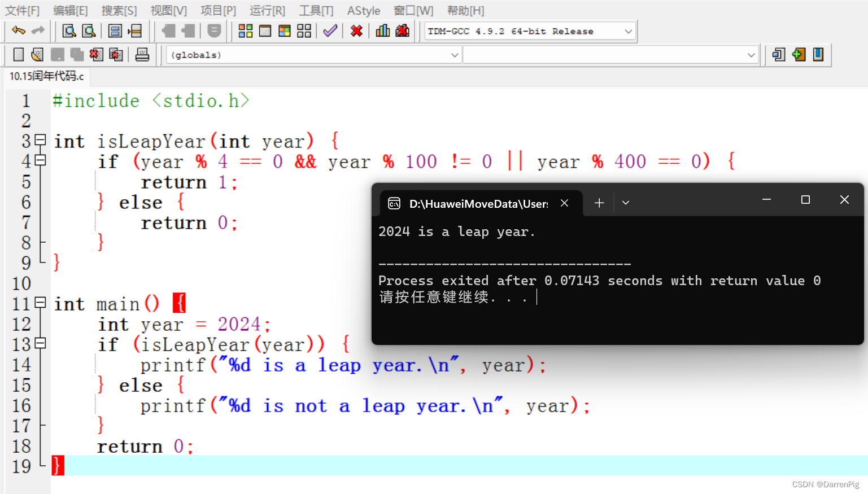Screen dimensions: 868x494
Task: Open the 搜索[S] menu
Action: [119, 11]
